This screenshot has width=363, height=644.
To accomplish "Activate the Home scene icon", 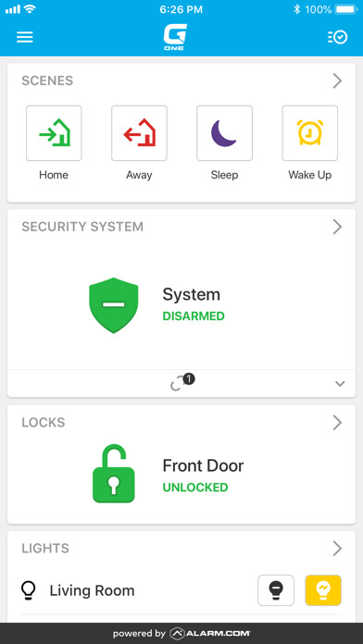I will 54,133.
